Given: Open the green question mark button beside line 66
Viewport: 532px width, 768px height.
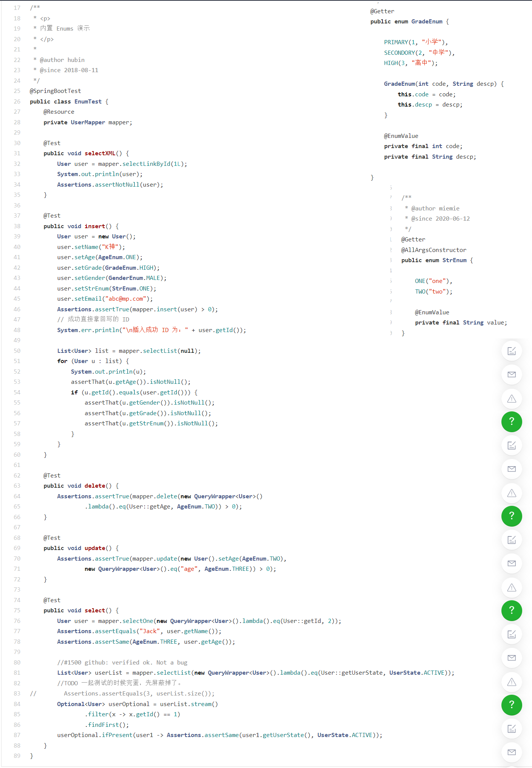Looking at the screenshot, I should [512, 516].
